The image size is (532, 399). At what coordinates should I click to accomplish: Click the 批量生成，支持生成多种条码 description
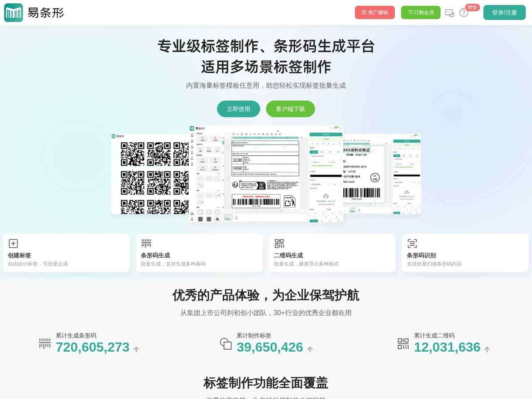click(173, 264)
